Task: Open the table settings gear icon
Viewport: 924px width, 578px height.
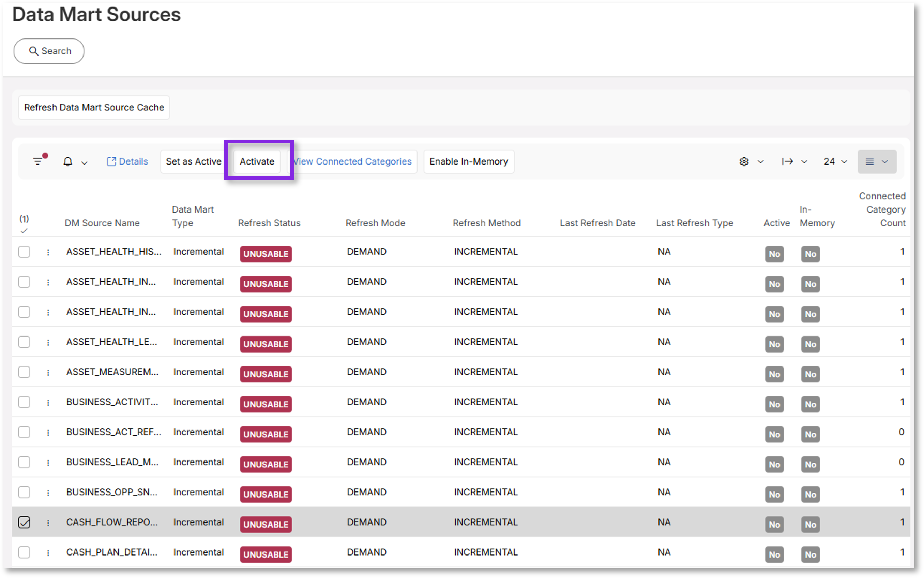Action: tap(744, 162)
